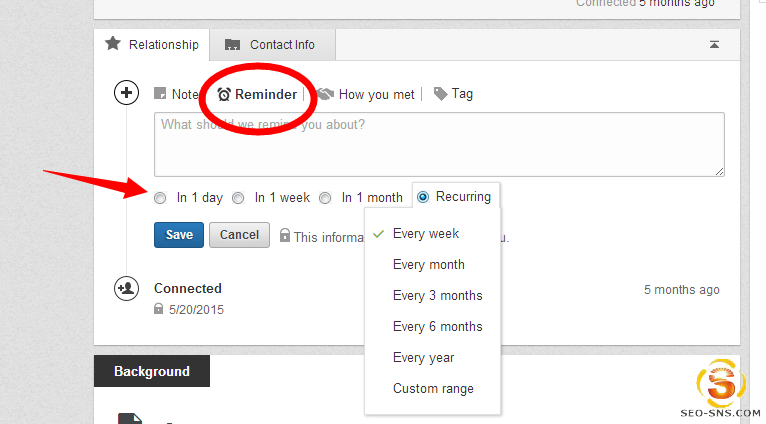The width and height of the screenshot is (766, 424).
Task: Choose the In 1 month radio button
Action: pyautogui.click(x=325, y=198)
